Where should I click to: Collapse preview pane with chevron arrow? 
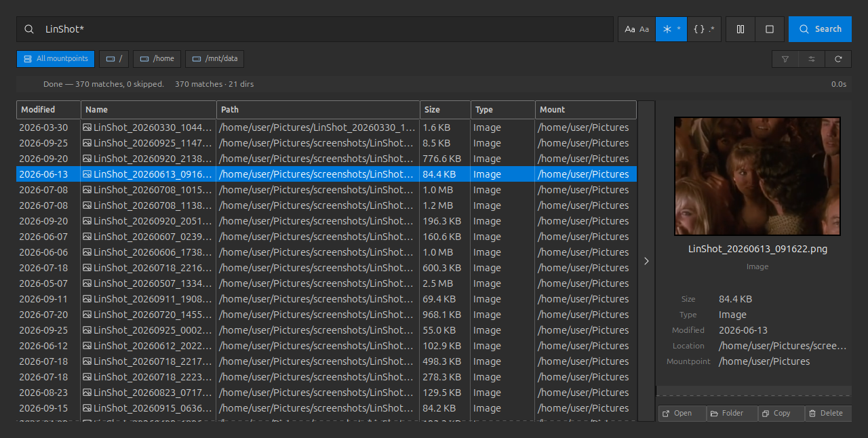[646, 261]
